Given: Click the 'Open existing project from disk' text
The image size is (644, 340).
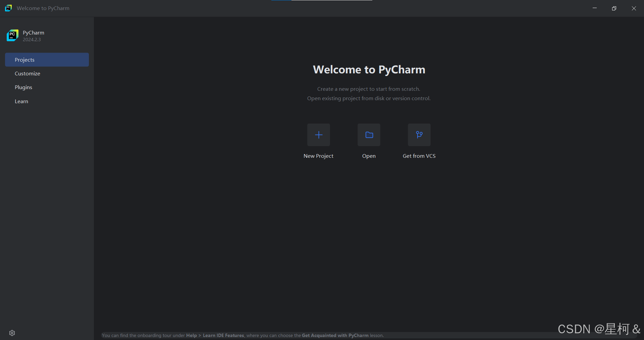Looking at the screenshot, I should (346, 98).
